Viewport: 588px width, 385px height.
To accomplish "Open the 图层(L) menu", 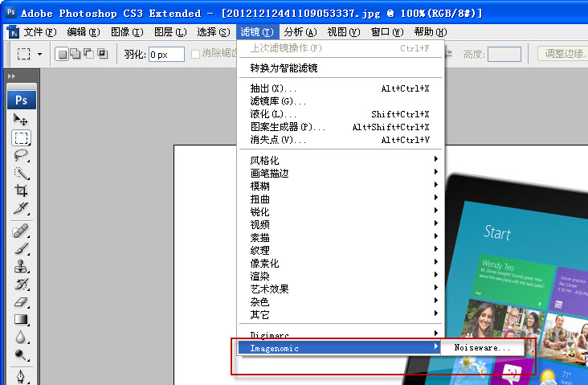I will click(x=170, y=32).
